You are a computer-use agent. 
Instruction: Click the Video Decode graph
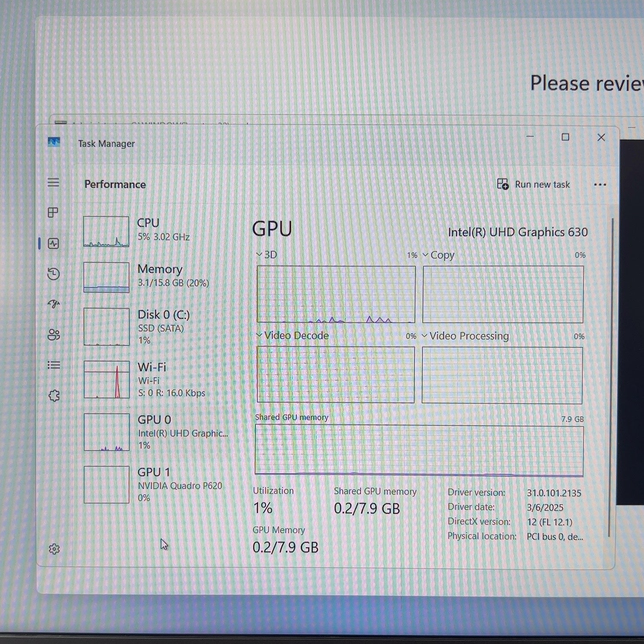pyautogui.click(x=335, y=375)
